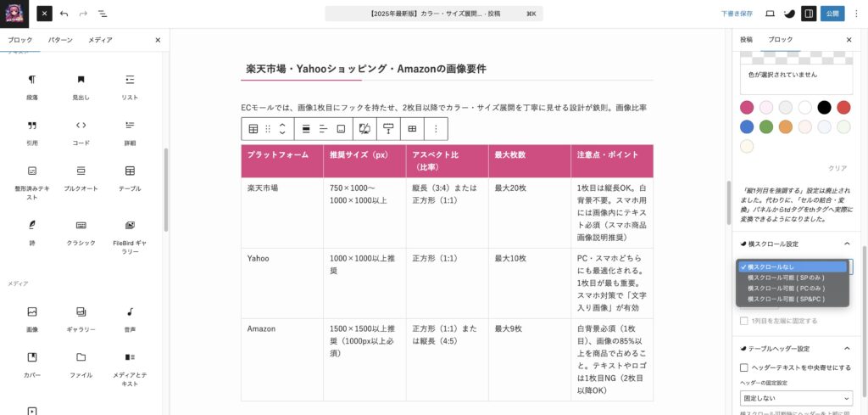Select the black color swatch
Screen dimensions: 868x415
(824, 108)
